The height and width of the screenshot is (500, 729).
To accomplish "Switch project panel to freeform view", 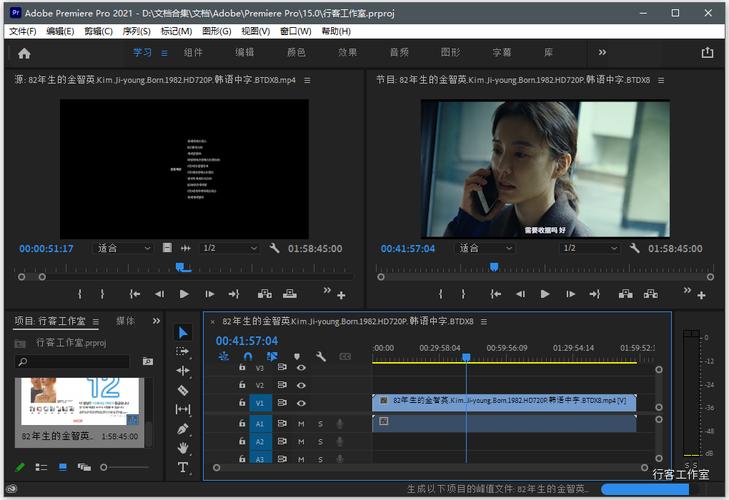I will 84,467.
